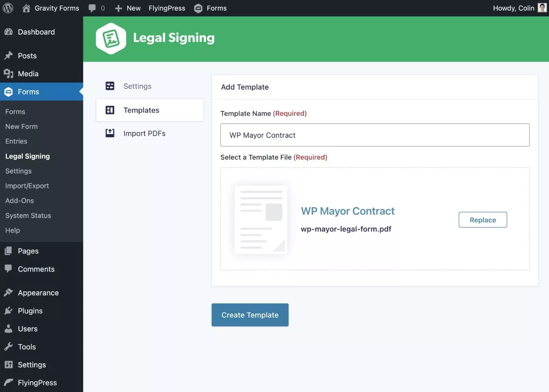Screen dimensions: 549x392
Task: Click the Create Template button
Action: click(250, 315)
